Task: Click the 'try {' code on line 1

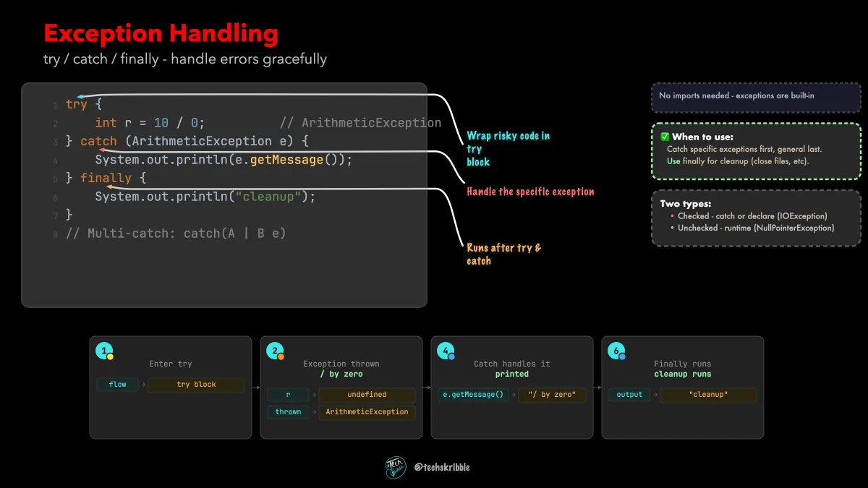Action: pyautogui.click(x=84, y=104)
